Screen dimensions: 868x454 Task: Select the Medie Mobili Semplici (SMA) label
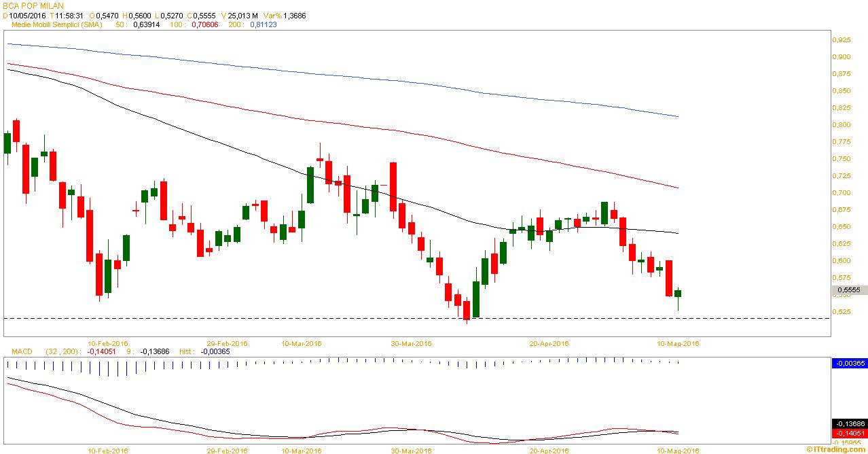point(58,24)
